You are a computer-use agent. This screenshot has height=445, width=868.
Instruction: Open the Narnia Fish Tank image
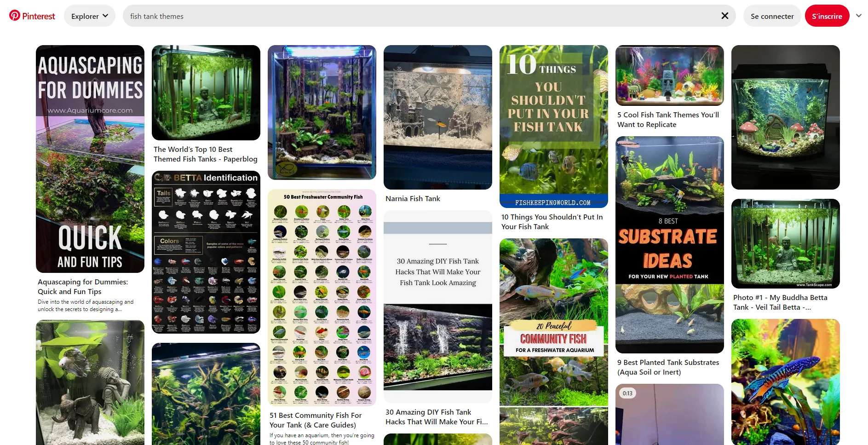(x=438, y=117)
